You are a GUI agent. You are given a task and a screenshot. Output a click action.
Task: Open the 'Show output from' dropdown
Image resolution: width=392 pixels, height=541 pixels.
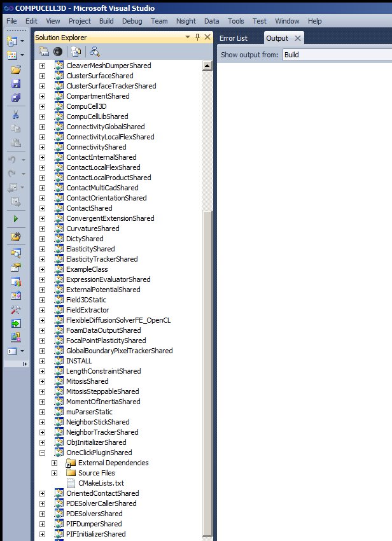click(x=337, y=55)
